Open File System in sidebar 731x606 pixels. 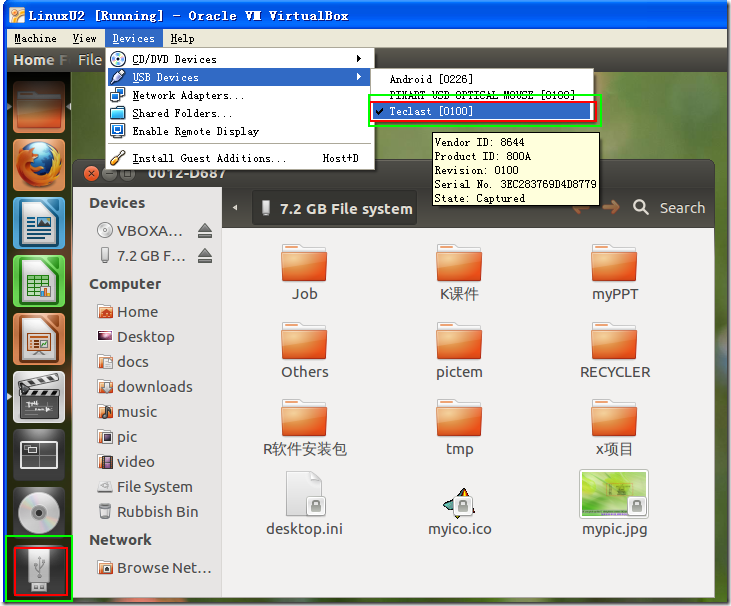click(x=145, y=487)
